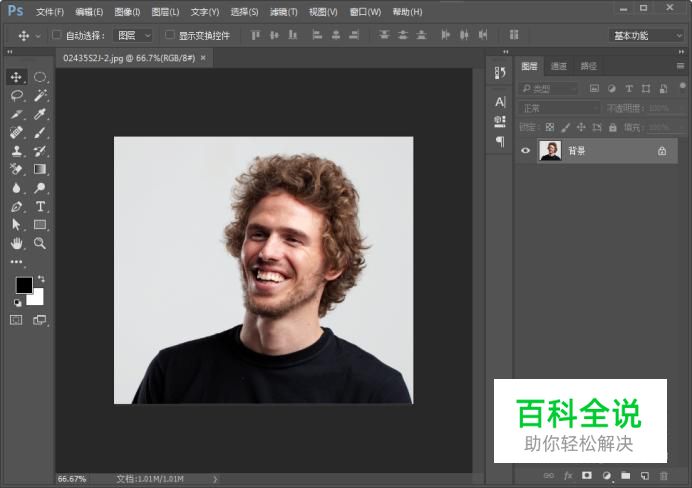The image size is (692, 488).
Task: Select the Hand tool
Action: point(16,243)
